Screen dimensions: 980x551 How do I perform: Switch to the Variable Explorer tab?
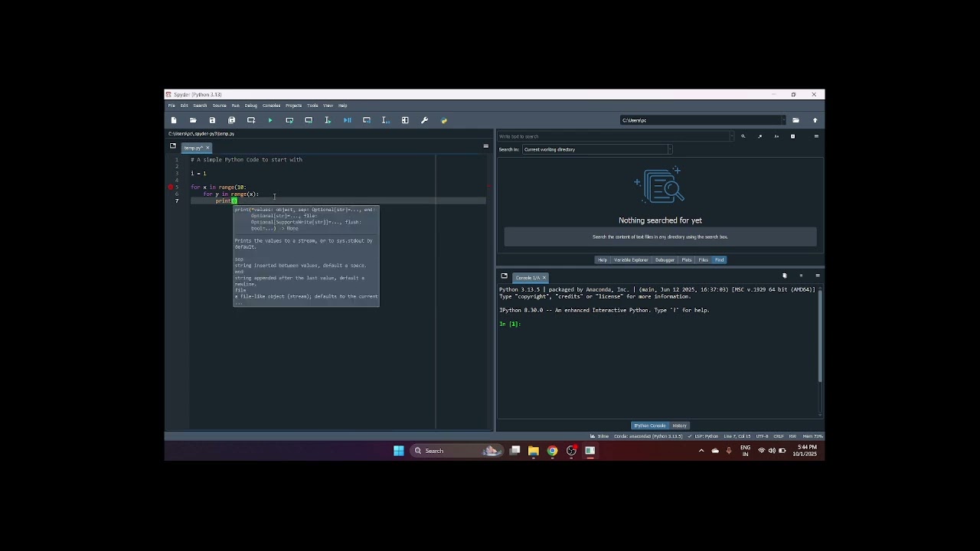click(631, 260)
